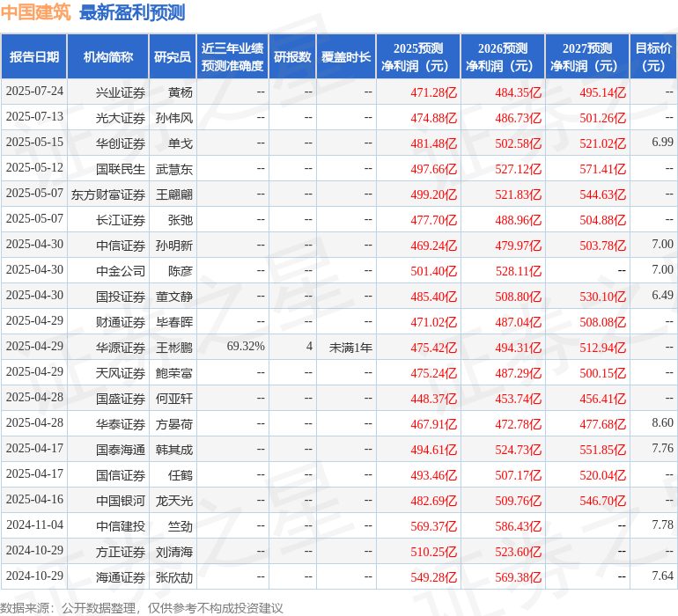Click the institution 长江证券

(121, 220)
